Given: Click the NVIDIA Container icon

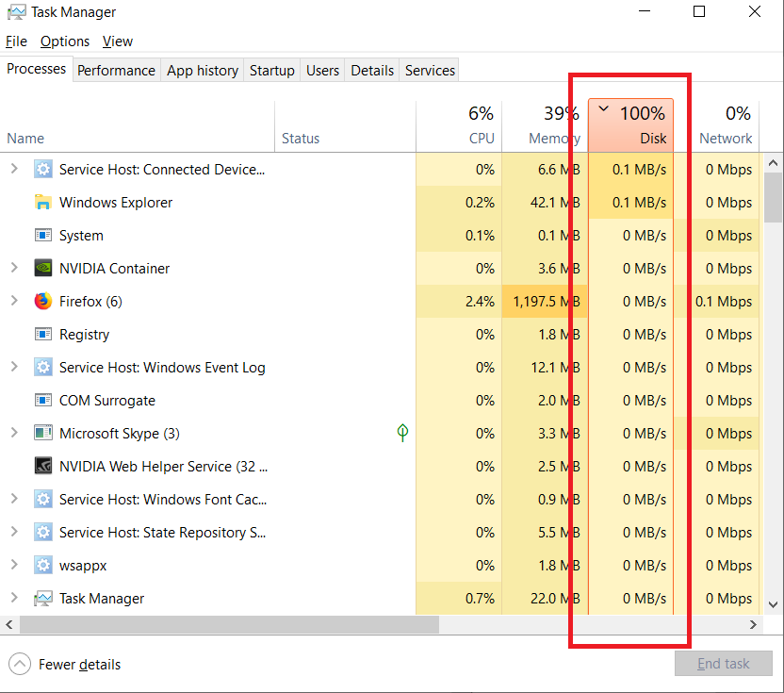Looking at the screenshot, I should pos(43,268).
